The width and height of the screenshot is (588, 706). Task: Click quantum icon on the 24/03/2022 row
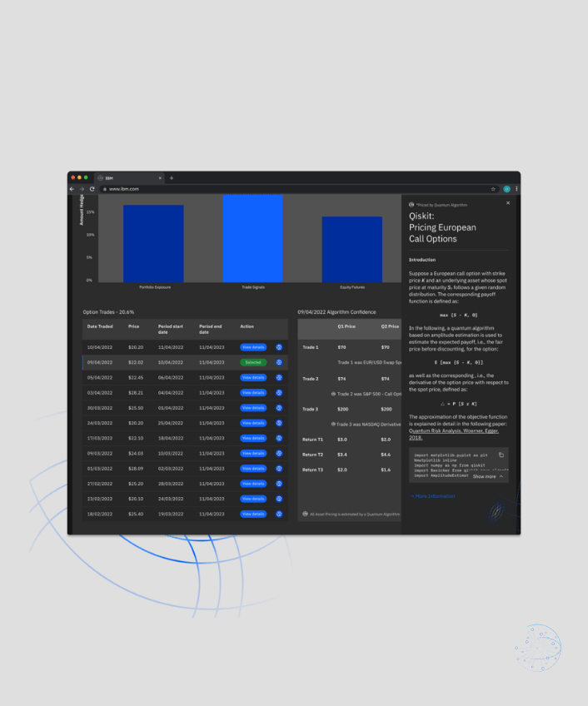click(x=279, y=423)
